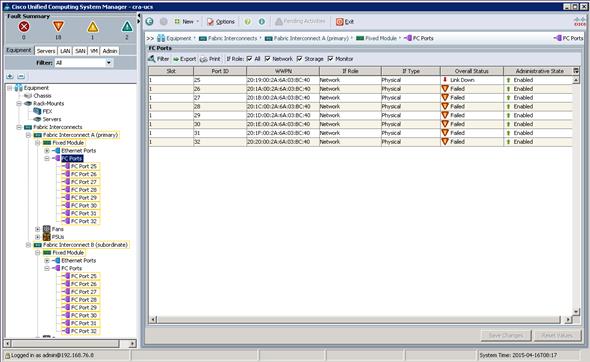The image size is (590, 362).
Task: Click the Back navigation arrow icon
Action: (x=150, y=21)
